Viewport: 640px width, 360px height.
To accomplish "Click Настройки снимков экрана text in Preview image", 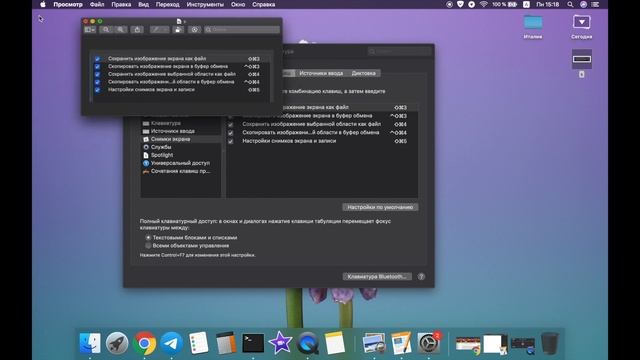I will pos(151,89).
